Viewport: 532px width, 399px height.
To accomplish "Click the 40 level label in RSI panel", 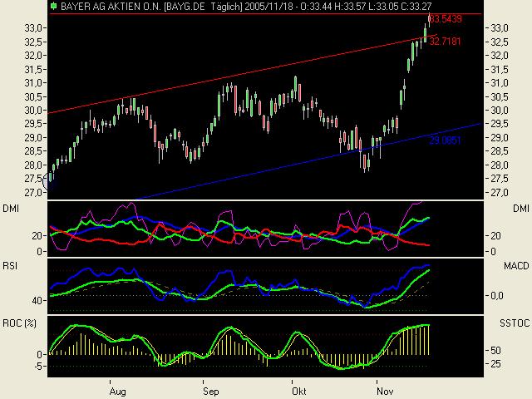I will pos(37,301).
